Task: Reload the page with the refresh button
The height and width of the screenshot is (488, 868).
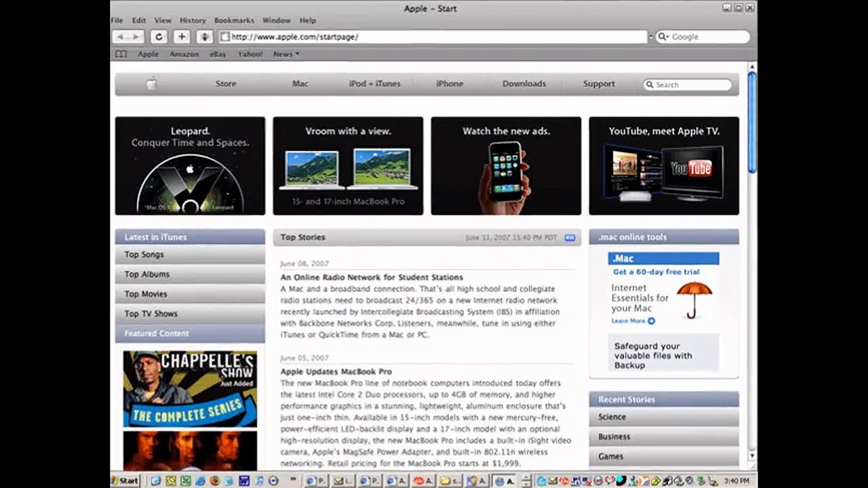Action: coord(159,37)
